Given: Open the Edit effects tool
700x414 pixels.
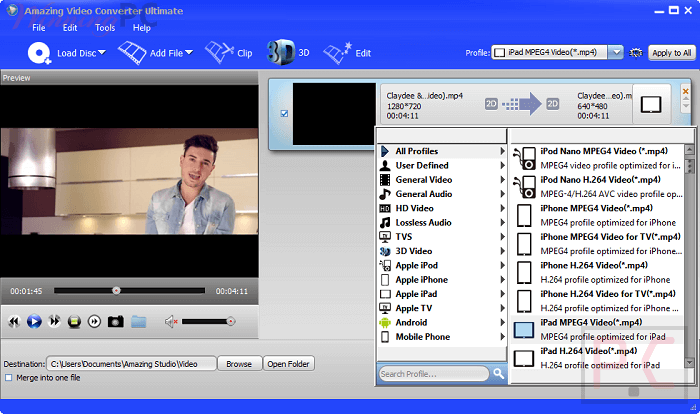Looking at the screenshot, I should [x=347, y=53].
